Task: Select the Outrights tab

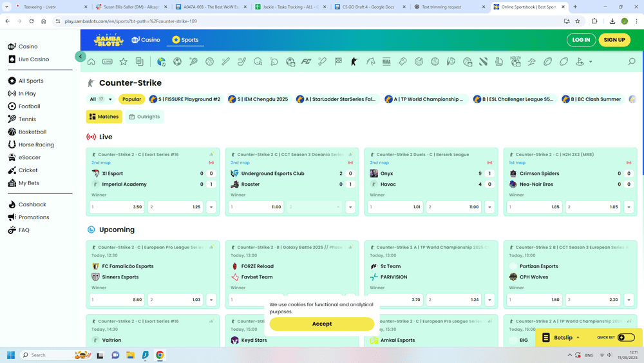Action: point(144,117)
